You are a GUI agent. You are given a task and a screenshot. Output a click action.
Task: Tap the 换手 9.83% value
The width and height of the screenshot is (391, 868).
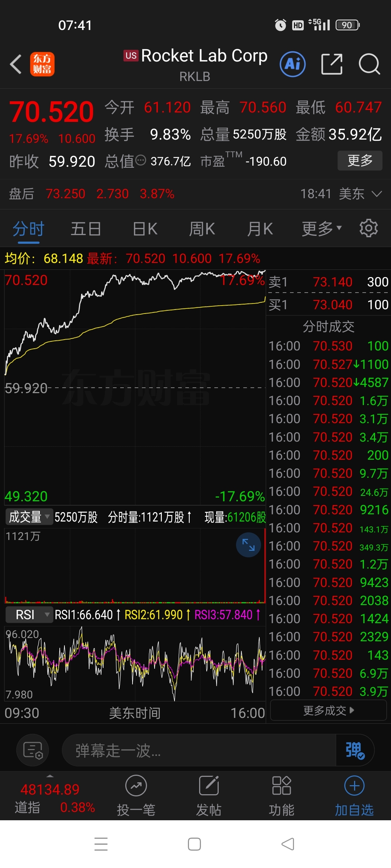(170, 135)
